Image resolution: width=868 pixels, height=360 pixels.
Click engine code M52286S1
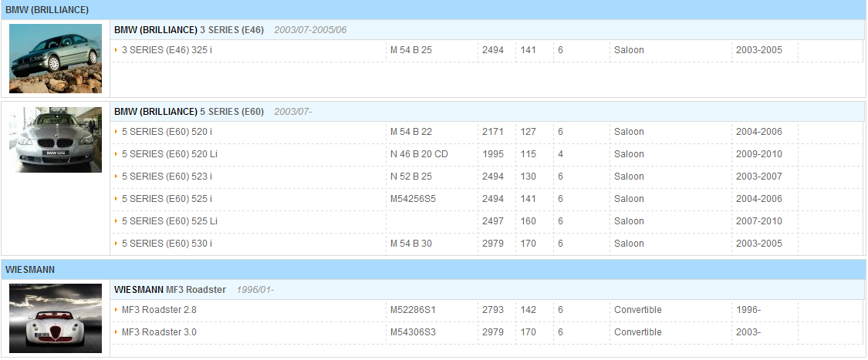click(x=413, y=310)
